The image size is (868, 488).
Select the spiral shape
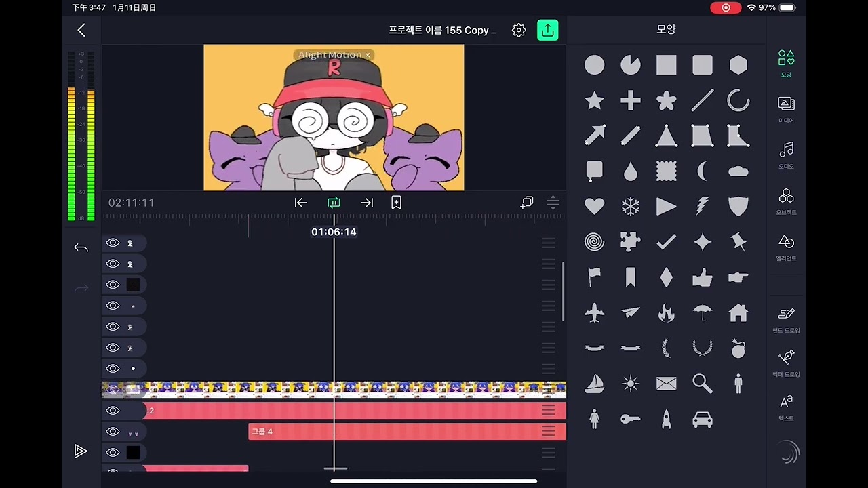point(594,241)
